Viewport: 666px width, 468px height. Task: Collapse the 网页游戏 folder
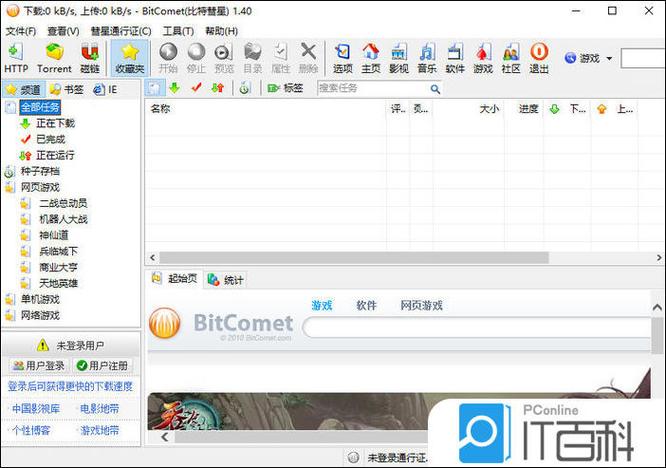[x=40, y=187]
